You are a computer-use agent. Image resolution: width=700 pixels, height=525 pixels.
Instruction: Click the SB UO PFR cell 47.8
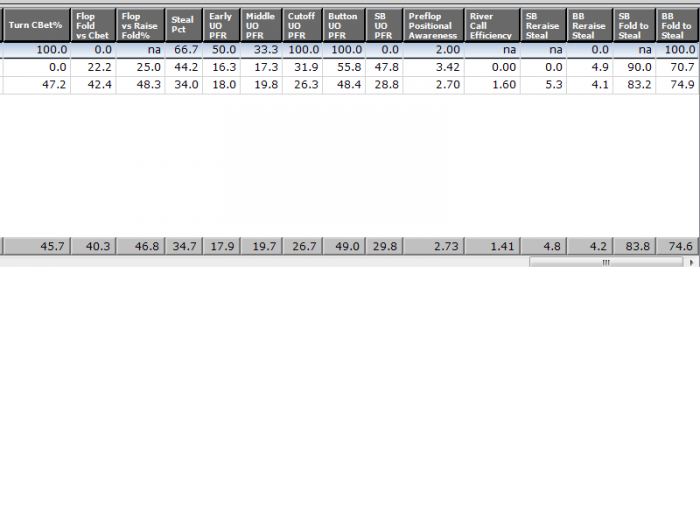coord(384,67)
